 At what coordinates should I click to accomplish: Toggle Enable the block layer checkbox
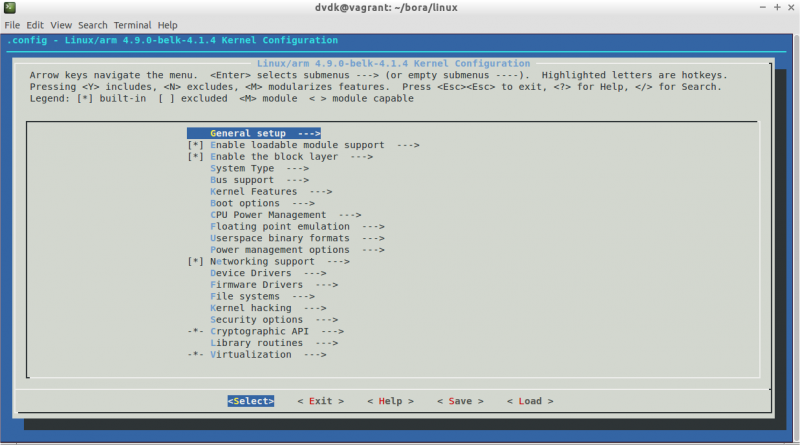coord(195,157)
